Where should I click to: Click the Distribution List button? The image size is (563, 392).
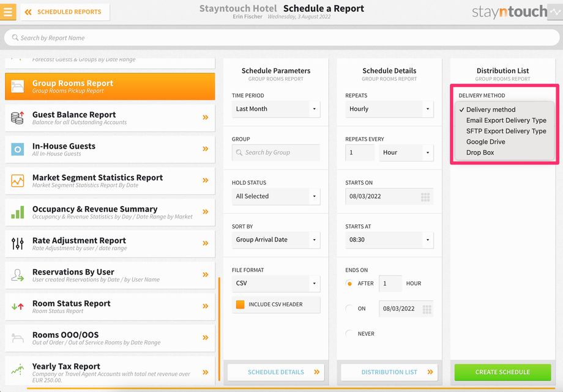389,372
